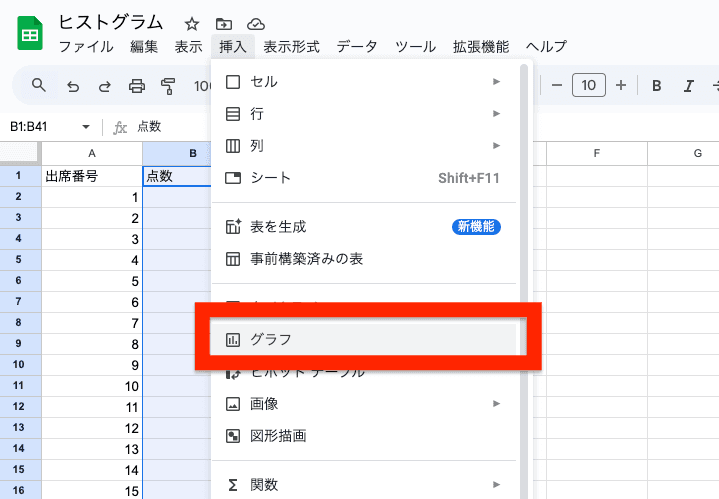
Task: Click 図形描画 in the menu
Action: pos(365,436)
